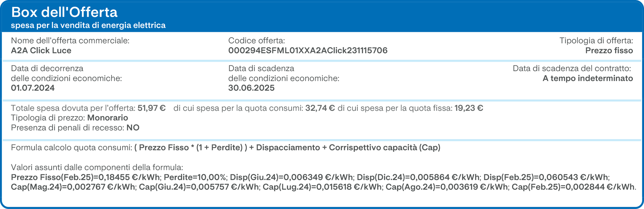Click the Cap(Feb.25)=0,002844 €/kWh value
644x209 pixels.
573,187
